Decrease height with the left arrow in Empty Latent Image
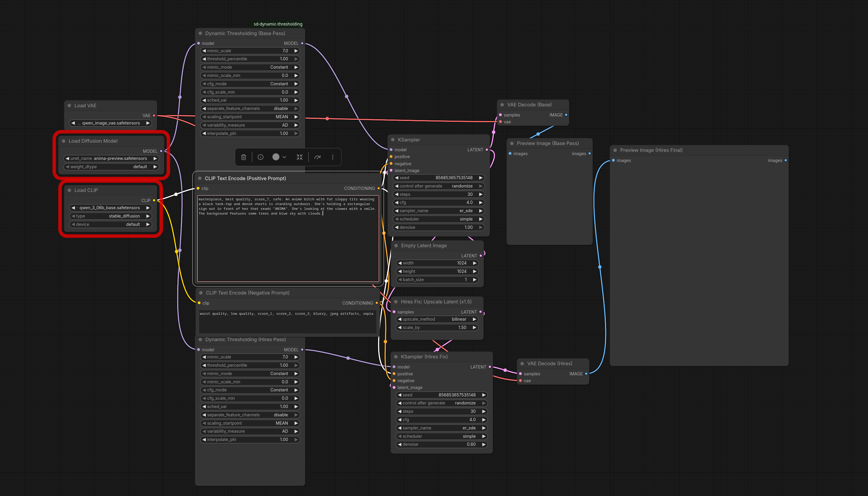Viewport: 868px width, 496px height. [400, 272]
